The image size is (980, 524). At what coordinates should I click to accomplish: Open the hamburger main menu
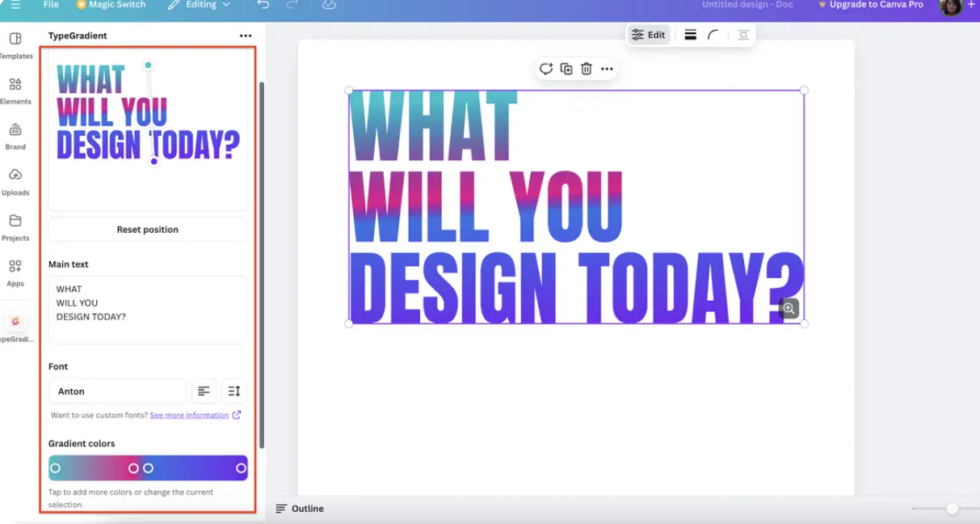pyautogui.click(x=15, y=5)
